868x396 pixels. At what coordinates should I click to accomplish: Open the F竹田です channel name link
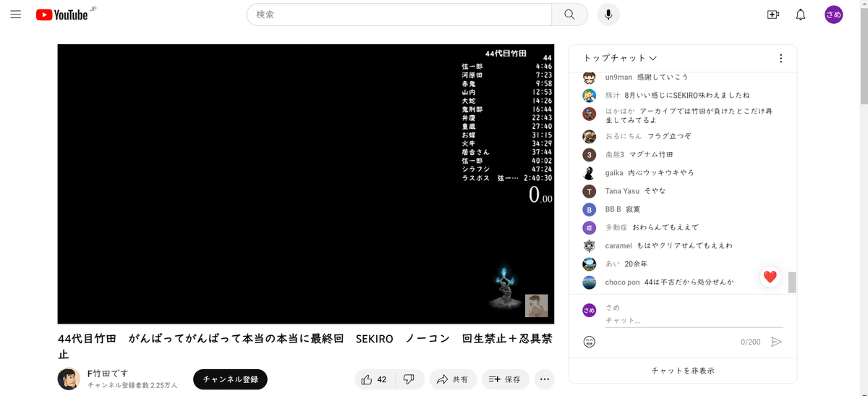point(108,374)
